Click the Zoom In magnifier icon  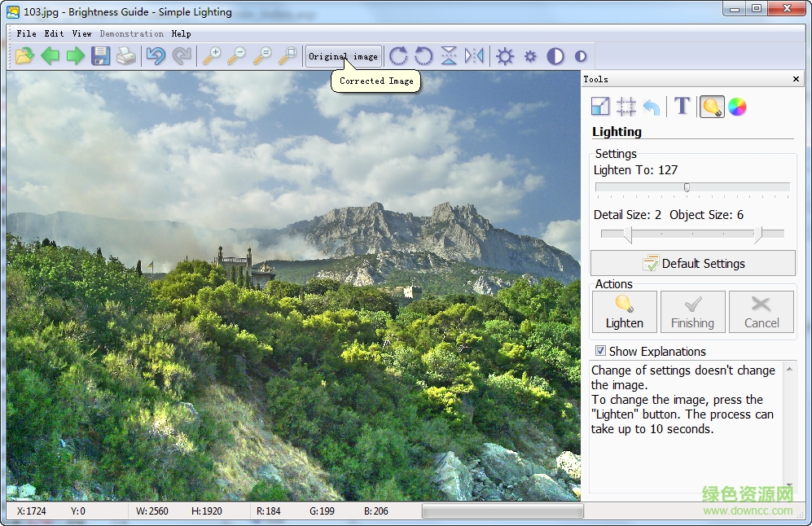pos(213,55)
